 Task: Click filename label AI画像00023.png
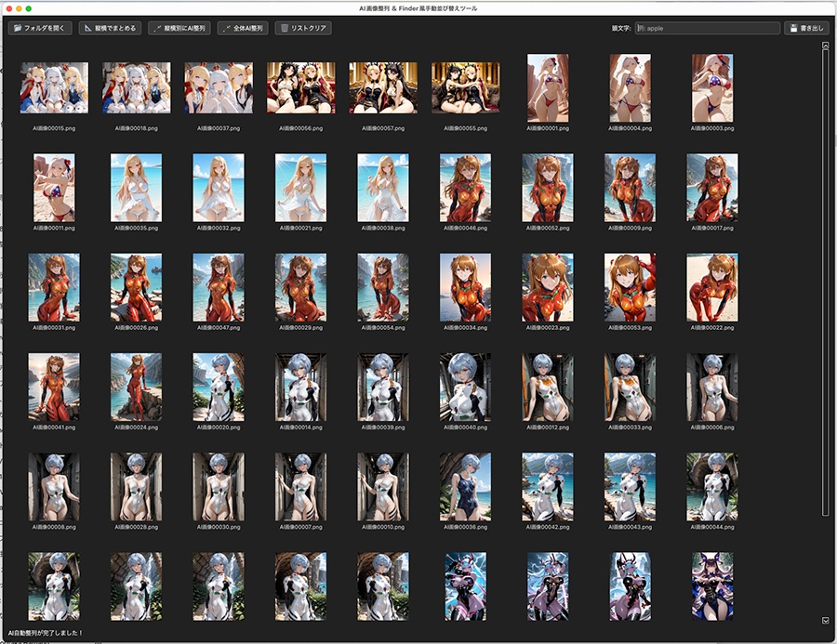[x=548, y=328]
